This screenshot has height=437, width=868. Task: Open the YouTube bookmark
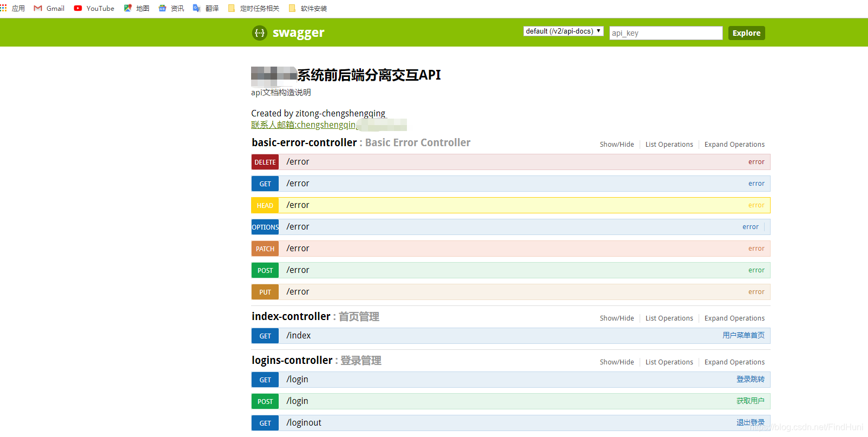tap(94, 8)
